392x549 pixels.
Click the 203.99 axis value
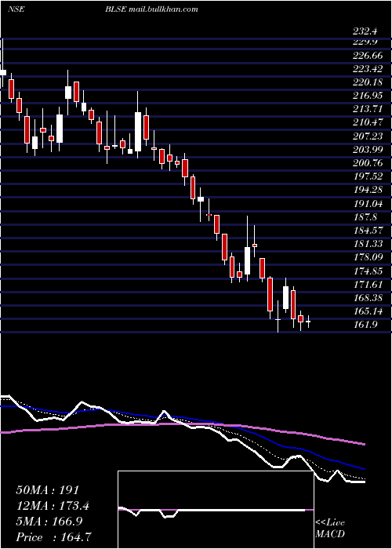[368, 150]
